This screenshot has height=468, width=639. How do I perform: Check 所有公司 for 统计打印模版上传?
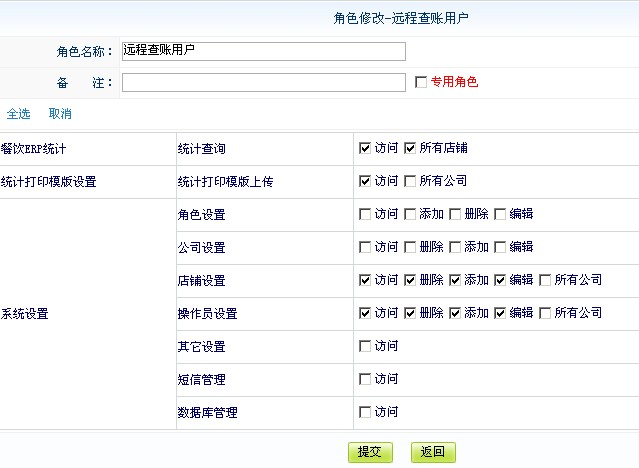(410, 181)
